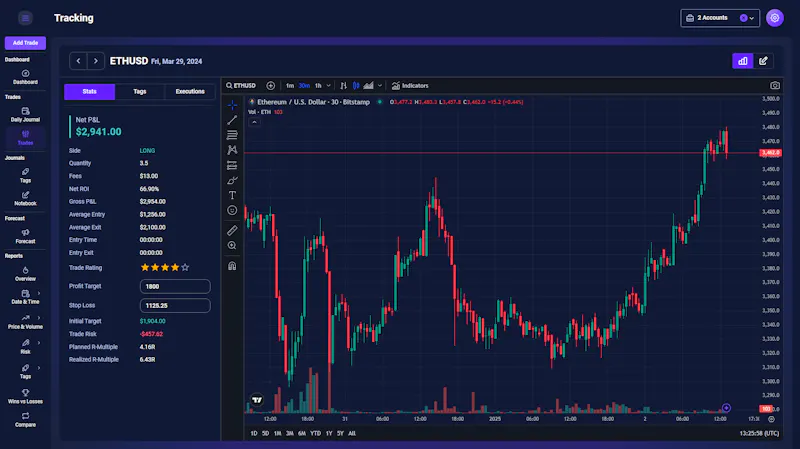800x449 pixels.
Task: Set trade rating to one star
Action: click(145, 267)
